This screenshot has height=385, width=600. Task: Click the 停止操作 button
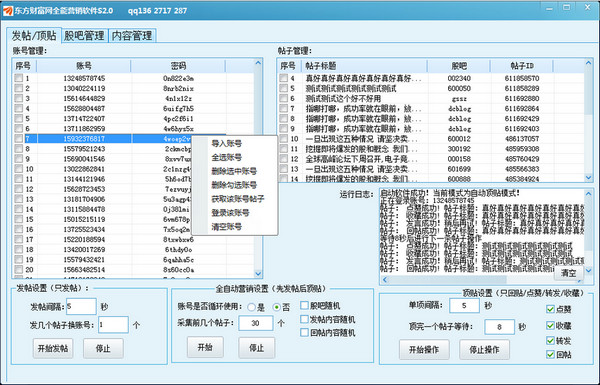pos(484,349)
